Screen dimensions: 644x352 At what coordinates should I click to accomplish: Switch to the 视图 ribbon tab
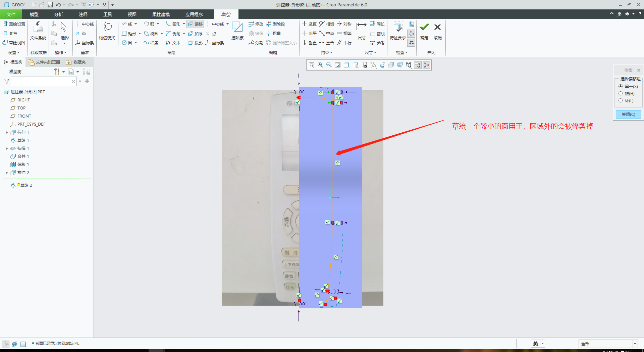[132, 14]
